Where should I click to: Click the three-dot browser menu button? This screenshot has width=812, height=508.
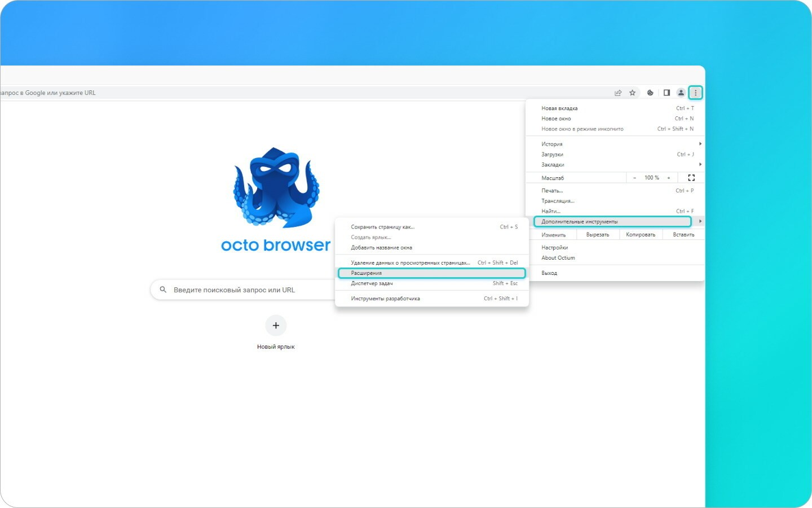tap(695, 93)
